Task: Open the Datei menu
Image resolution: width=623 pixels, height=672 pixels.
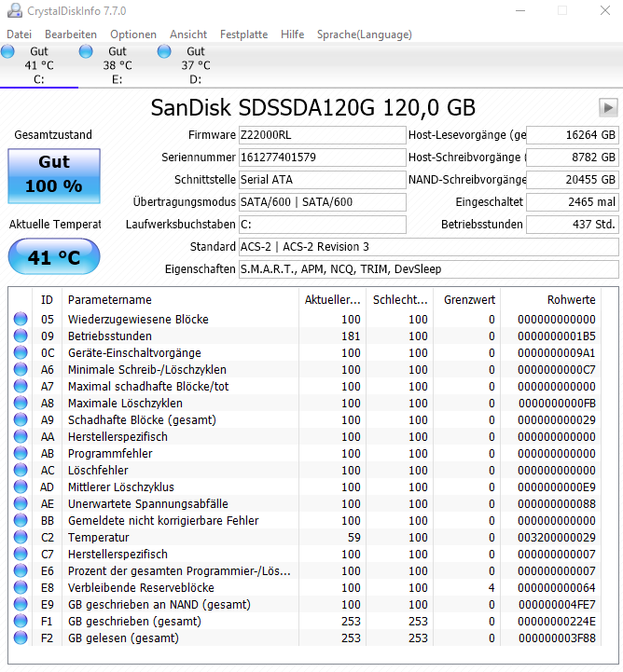Action: tap(20, 34)
